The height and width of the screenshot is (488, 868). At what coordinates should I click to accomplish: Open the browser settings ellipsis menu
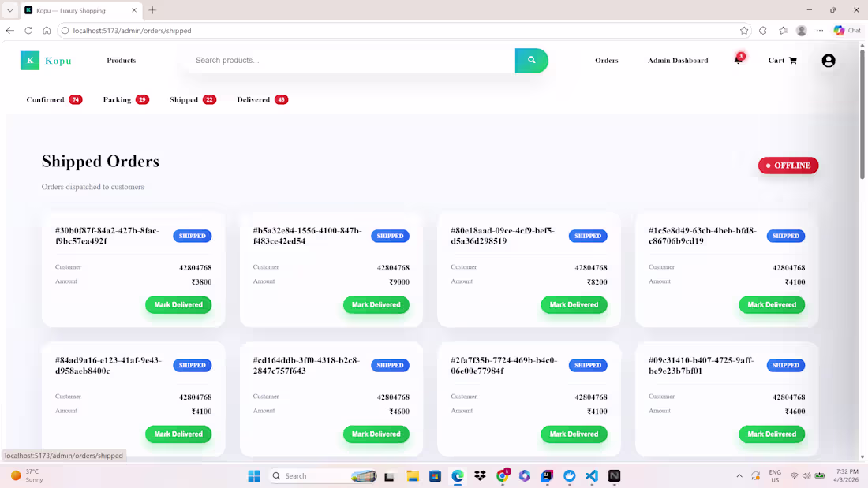819,30
